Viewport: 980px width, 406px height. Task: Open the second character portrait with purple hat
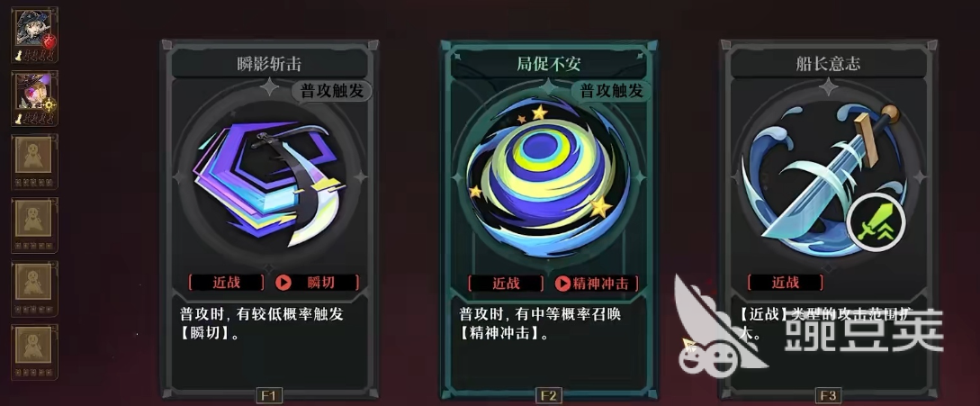35,98
